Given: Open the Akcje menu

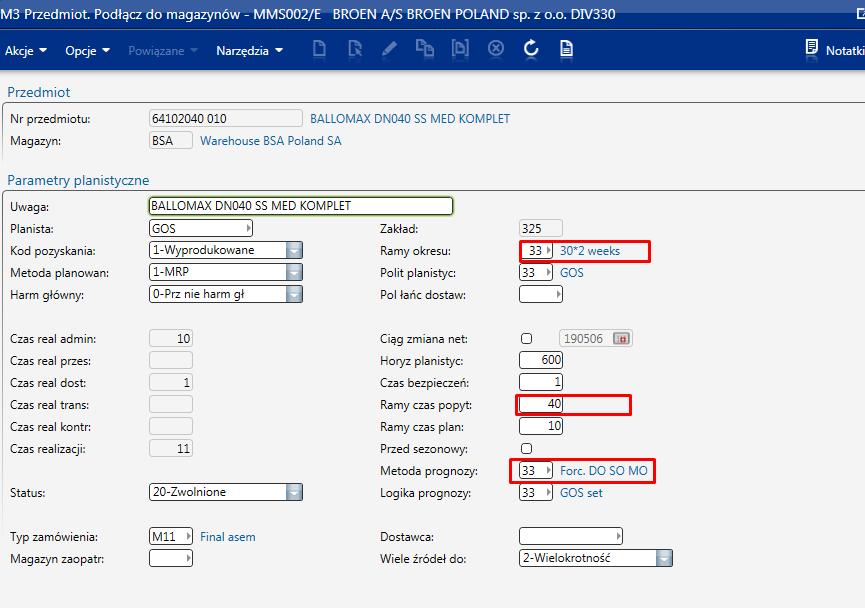Looking at the screenshot, I should [25, 51].
